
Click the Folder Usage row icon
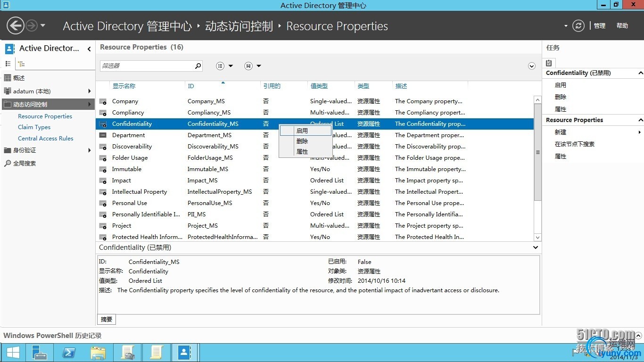pyautogui.click(x=103, y=158)
